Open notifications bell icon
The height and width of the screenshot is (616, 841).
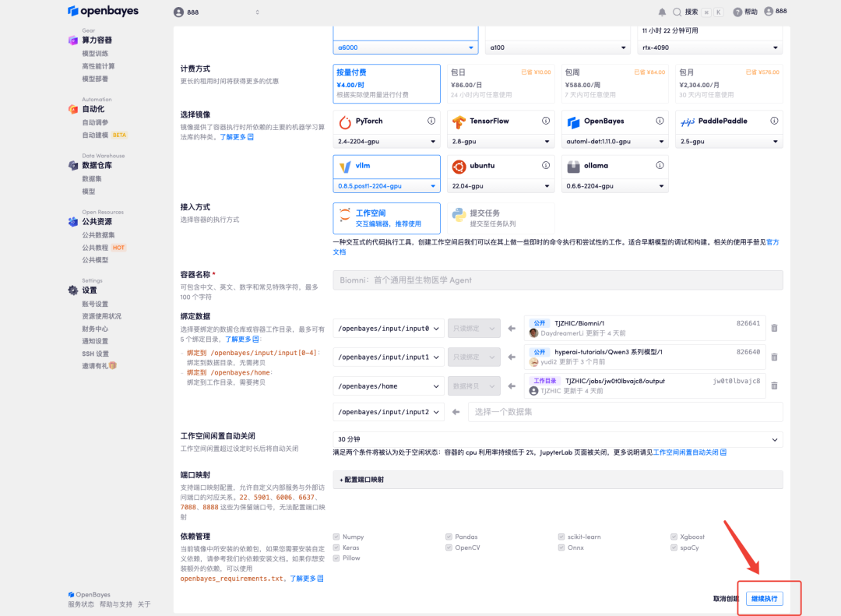pos(662,12)
